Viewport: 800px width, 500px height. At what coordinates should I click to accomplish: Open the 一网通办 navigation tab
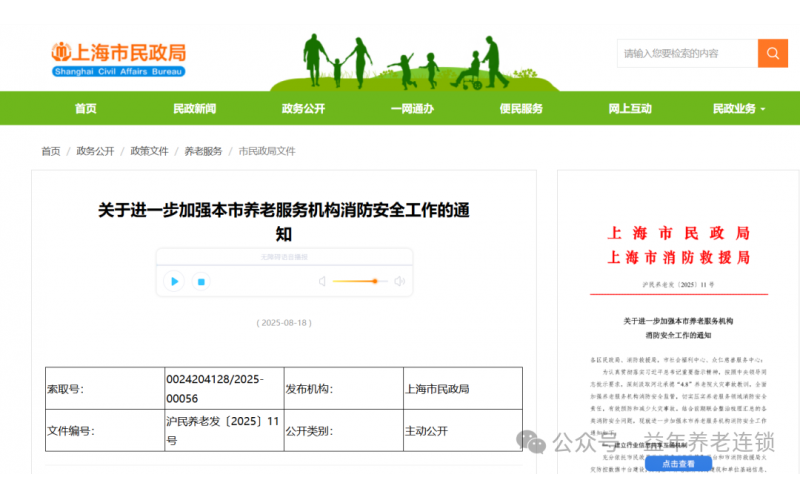[412, 108]
